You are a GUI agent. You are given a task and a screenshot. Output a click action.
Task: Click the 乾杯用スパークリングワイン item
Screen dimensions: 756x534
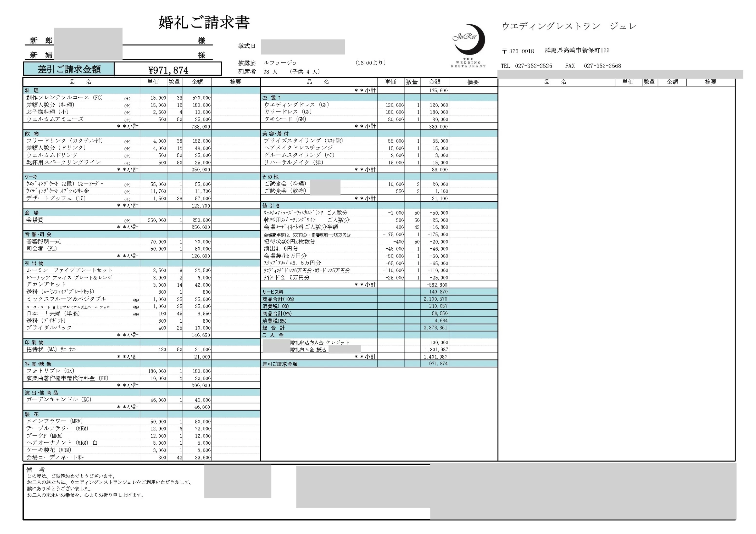tap(64, 162)
